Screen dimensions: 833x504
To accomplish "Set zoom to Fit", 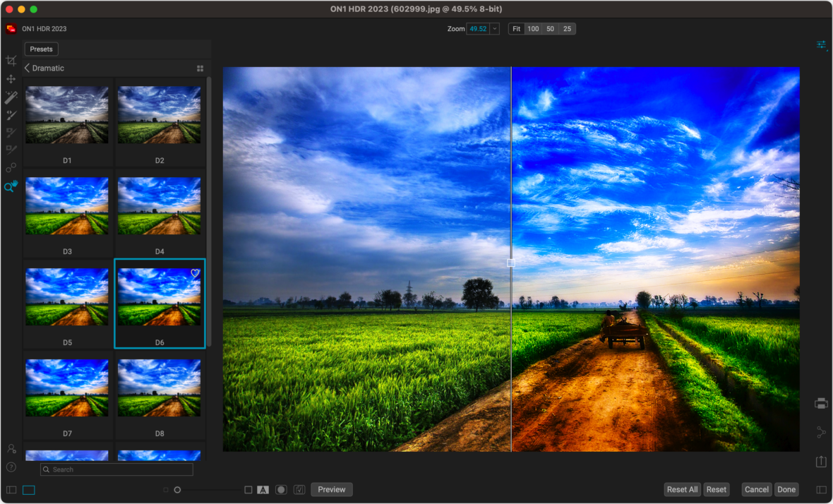I will pos(516,29).
